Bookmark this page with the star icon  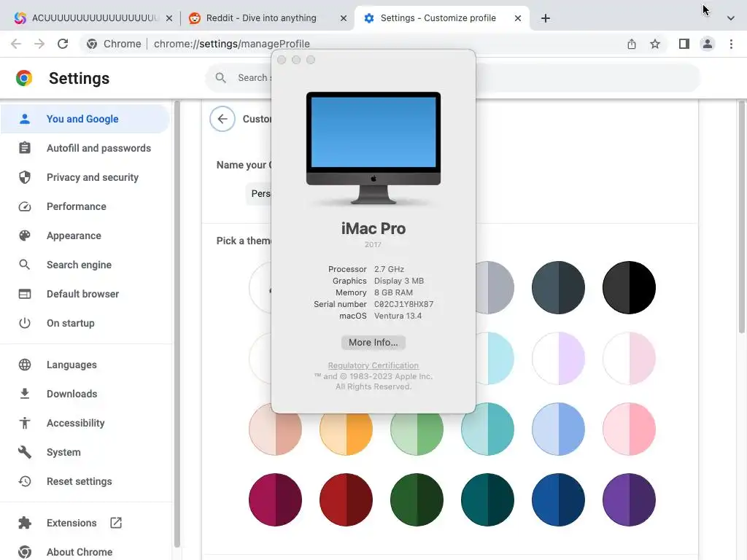pos(655,44)
